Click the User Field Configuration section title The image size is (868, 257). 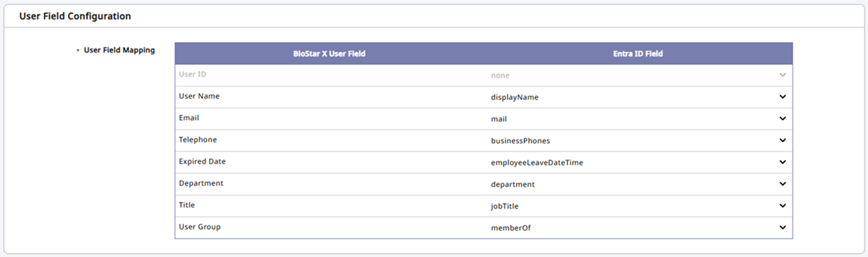pos(75,16)
